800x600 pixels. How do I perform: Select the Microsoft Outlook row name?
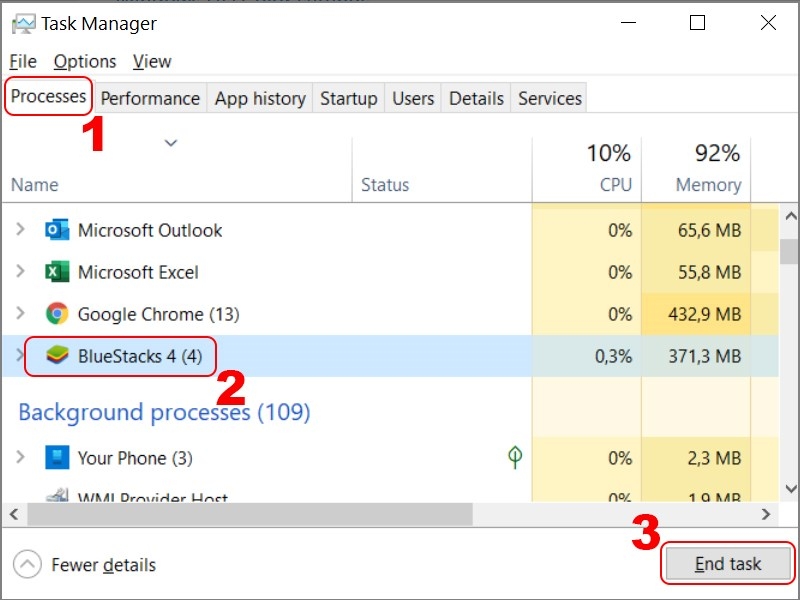pos(150,230)
